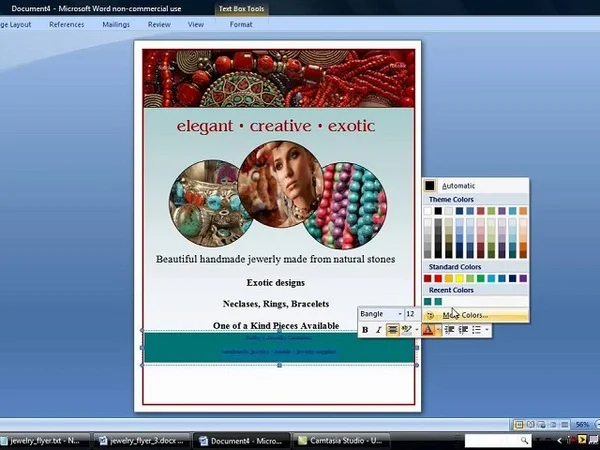Pick the first teal recent color swatch
The width and height of the screenshot is (600, 450).
click(x=428, y=302)
